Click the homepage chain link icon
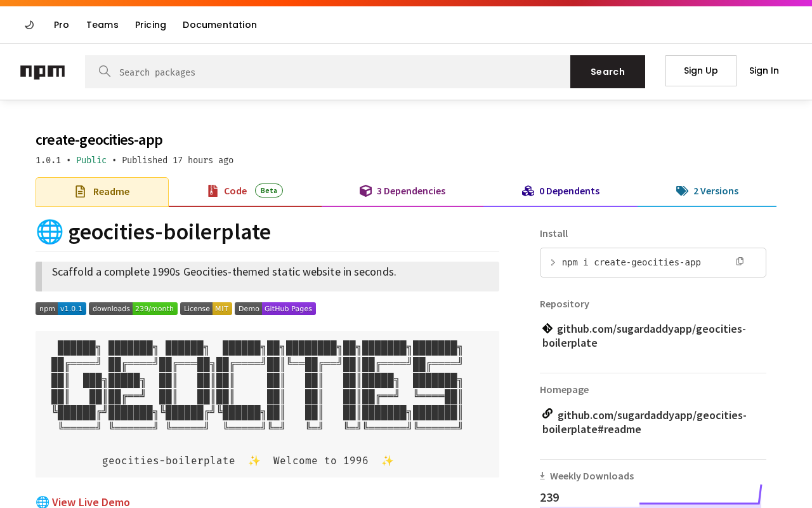The width and height of the screenshot is (812, 508). [547, 413]
